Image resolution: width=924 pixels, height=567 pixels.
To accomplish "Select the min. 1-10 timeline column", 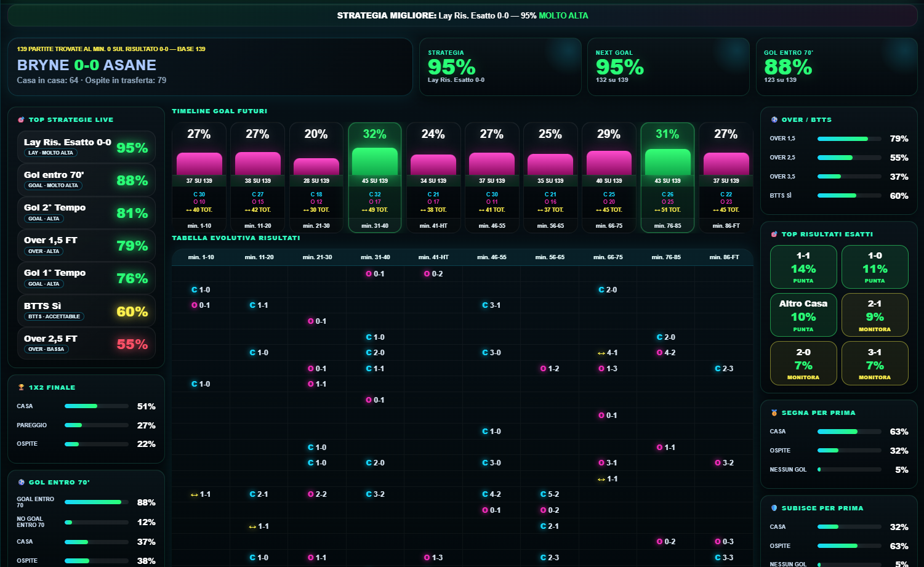I will [199, 177].
